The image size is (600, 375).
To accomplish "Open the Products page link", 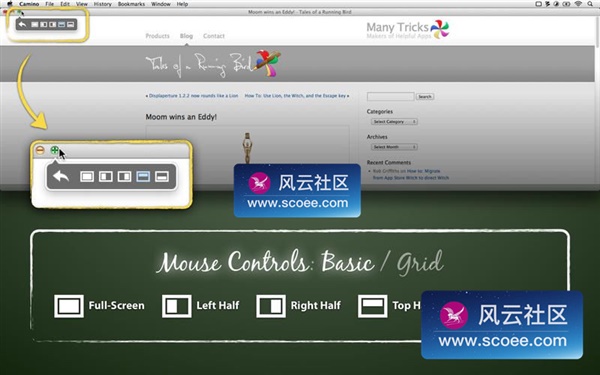I will pyautogui.click(x=157, y=36).
